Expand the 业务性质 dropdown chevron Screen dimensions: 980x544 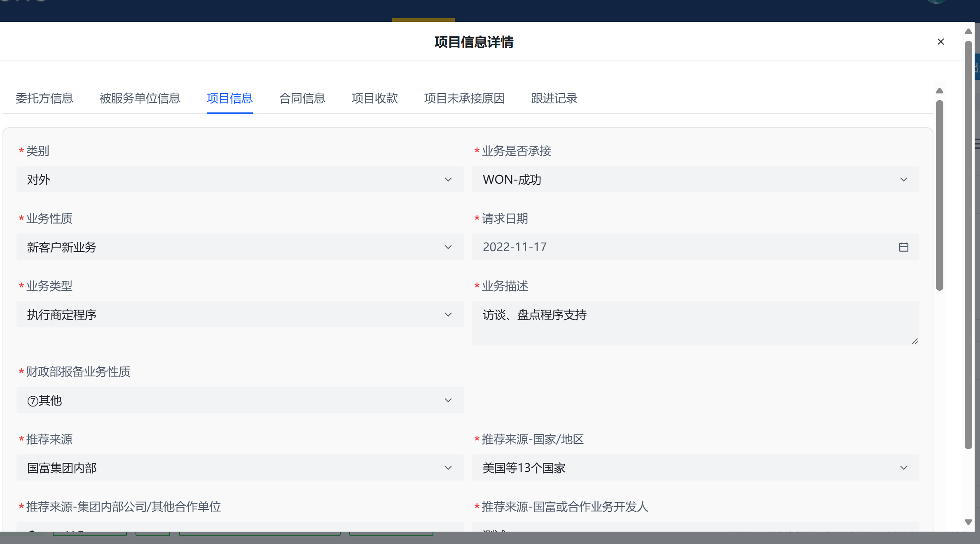[x=448, y=247]
